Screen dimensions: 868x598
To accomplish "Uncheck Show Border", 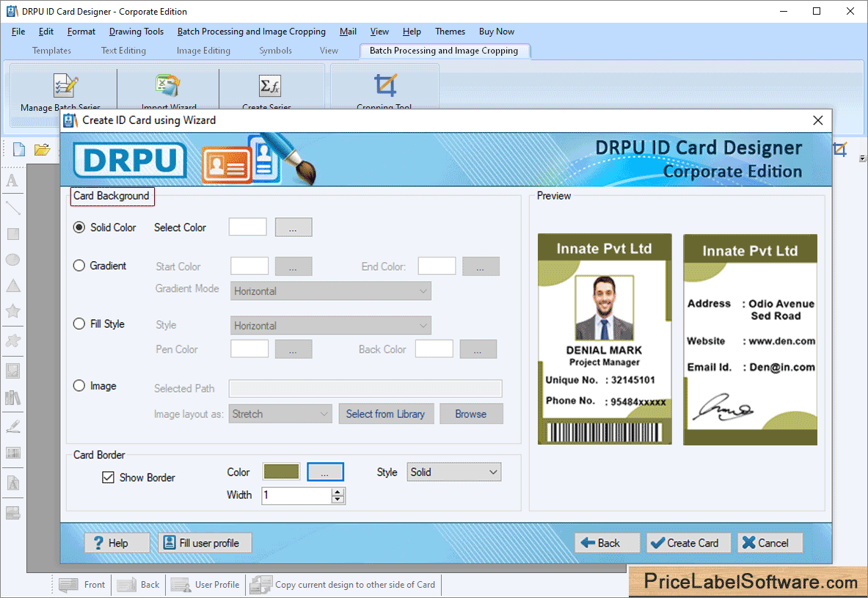I will click(109, 477).
